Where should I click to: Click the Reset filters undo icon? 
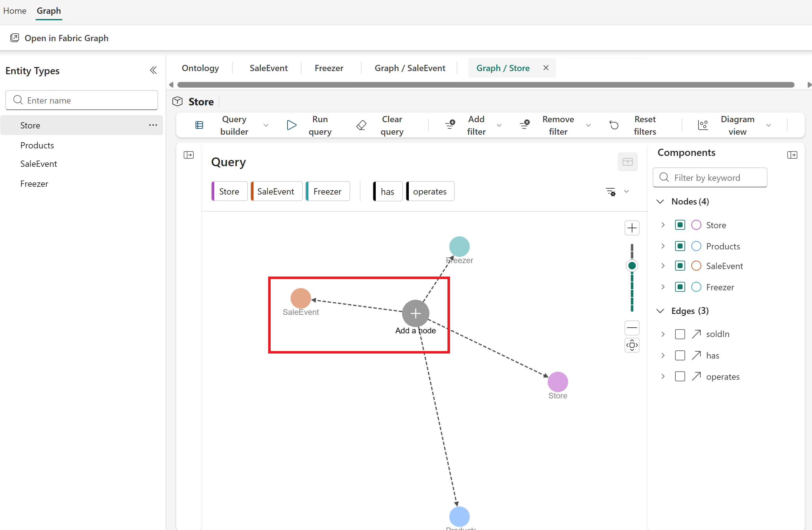click(x=614, y=125)
